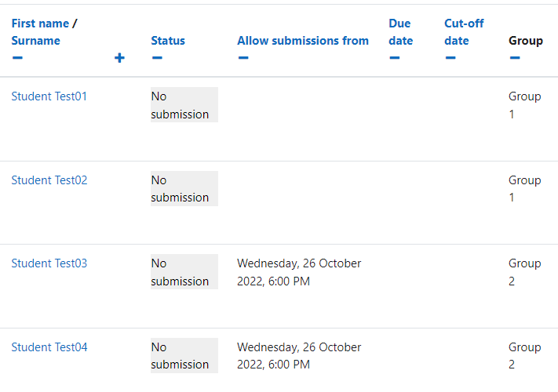Viewport: 558px width, 392px height.
Task: Collapse the First name / Surname column
Action: (17, 57)
